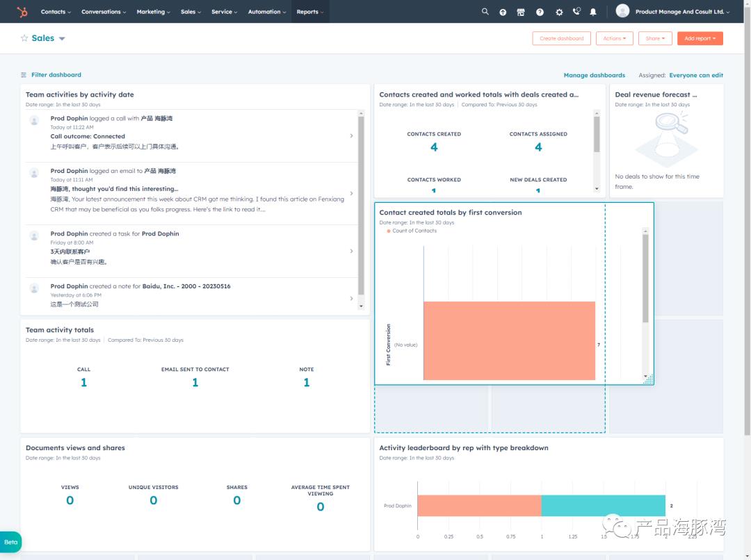
Task: Open the Product Manage And Cosult account menu
Action: point(682,12)
